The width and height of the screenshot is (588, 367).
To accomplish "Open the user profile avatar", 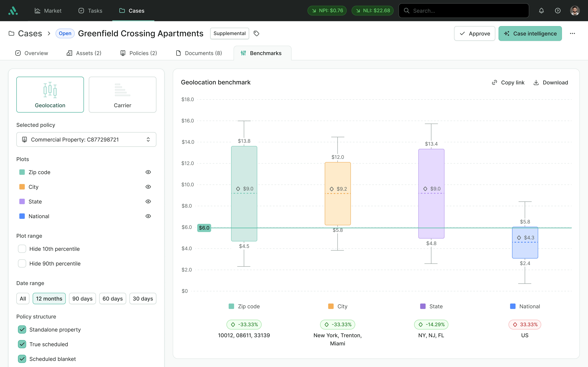I will click(x=575, y=11).
